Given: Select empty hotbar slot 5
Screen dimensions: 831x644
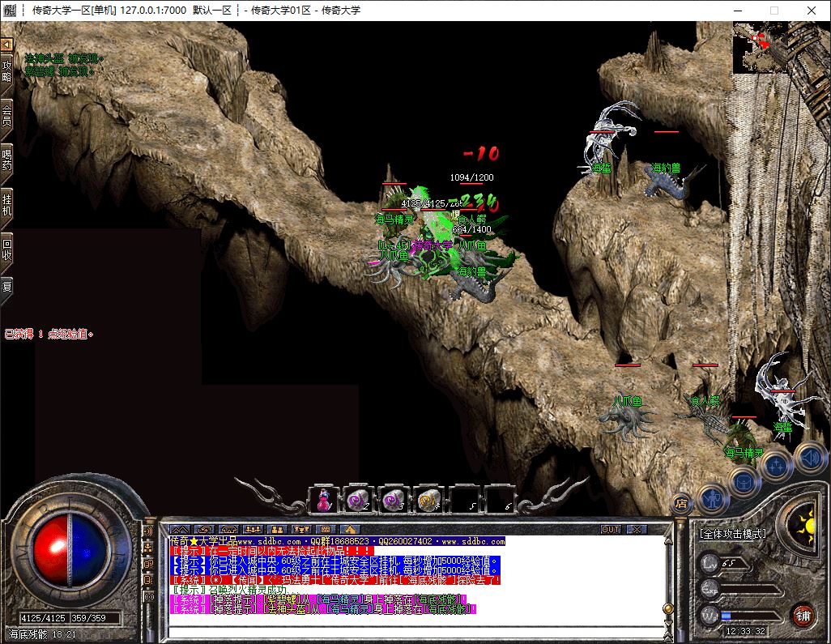Looking at the screenshot, I should tap(463, 499).
